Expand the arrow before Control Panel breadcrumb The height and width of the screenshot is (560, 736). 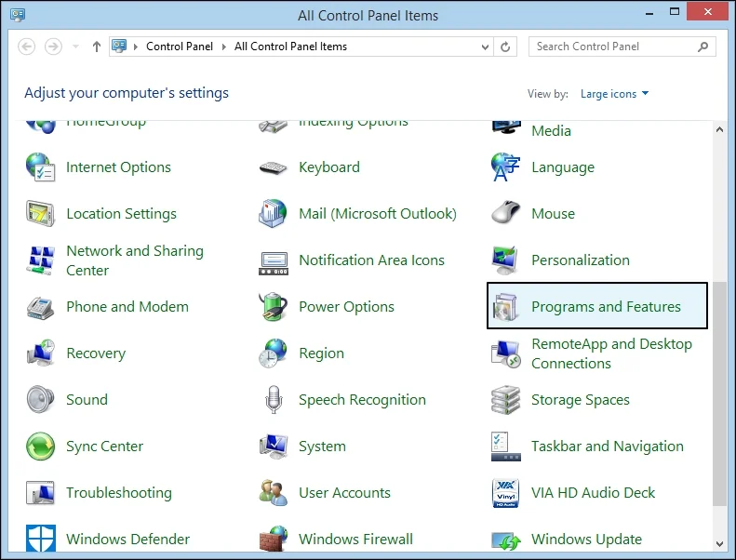coord(136,47)
